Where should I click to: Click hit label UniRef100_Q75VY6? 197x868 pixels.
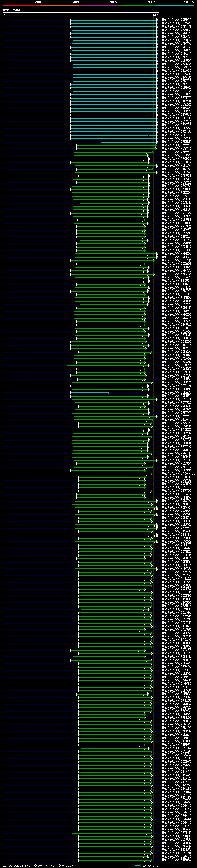click(x=177, y=145)
